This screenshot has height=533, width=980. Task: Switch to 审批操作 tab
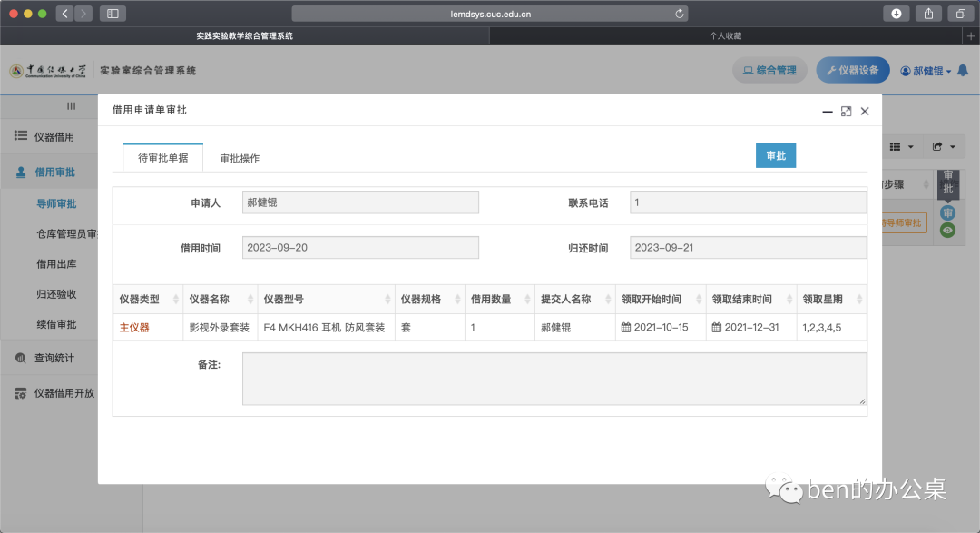coord(240,158)
